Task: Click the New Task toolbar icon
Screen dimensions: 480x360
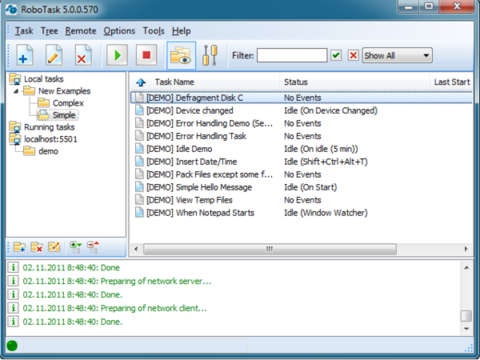Action: point(24,55)
